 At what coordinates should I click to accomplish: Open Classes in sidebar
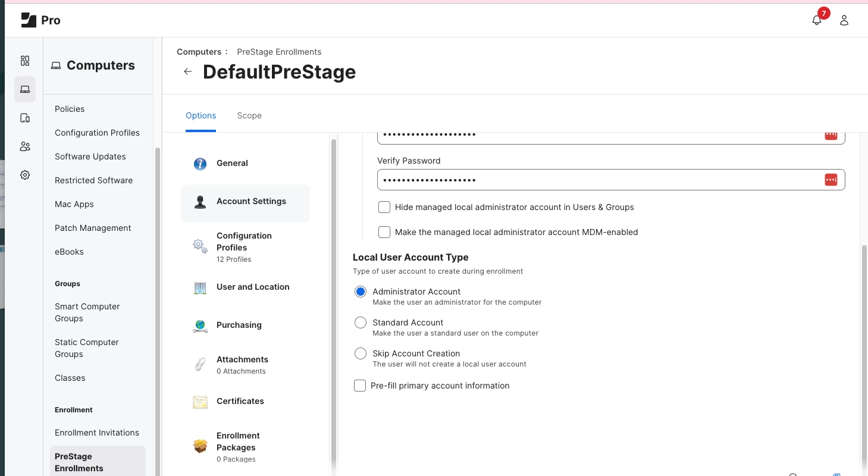[x=70, y=378]
